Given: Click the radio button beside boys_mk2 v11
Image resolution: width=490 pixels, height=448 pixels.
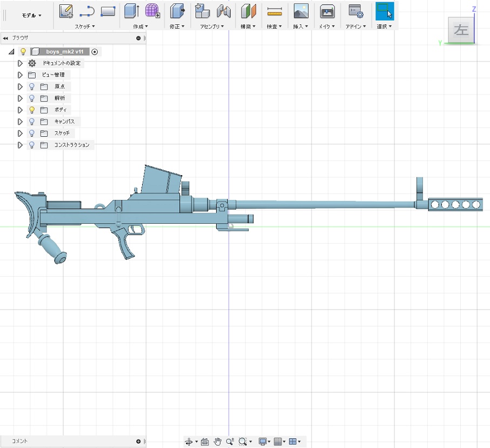Looking at the screenshot, I should click(95, 52).
